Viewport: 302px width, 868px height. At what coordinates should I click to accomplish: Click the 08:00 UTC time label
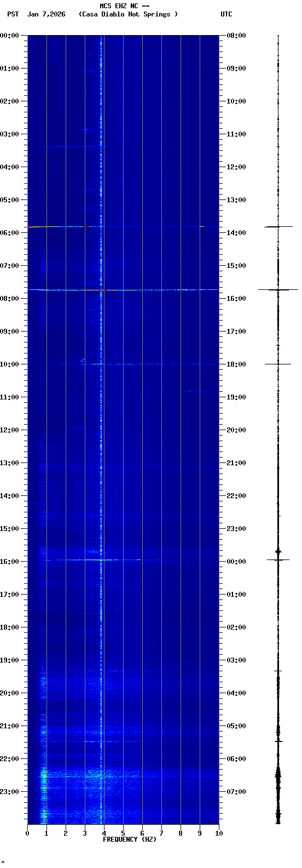pos(236,36)
